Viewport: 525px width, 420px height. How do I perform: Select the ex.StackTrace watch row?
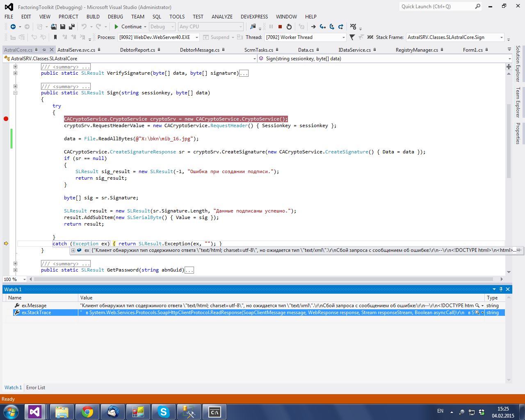click(253, 313)
